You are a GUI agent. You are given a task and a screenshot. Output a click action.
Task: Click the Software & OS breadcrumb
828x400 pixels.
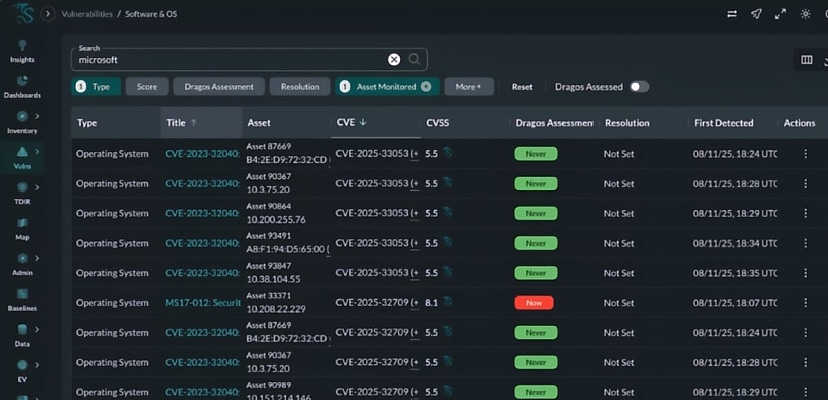coord(151,14)
